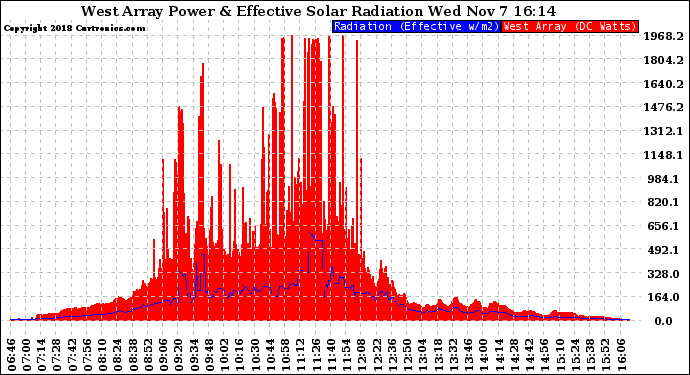Click the x-axis time label 13:18
The height and width of the screenshot is (375, 690).
point(438,355)
